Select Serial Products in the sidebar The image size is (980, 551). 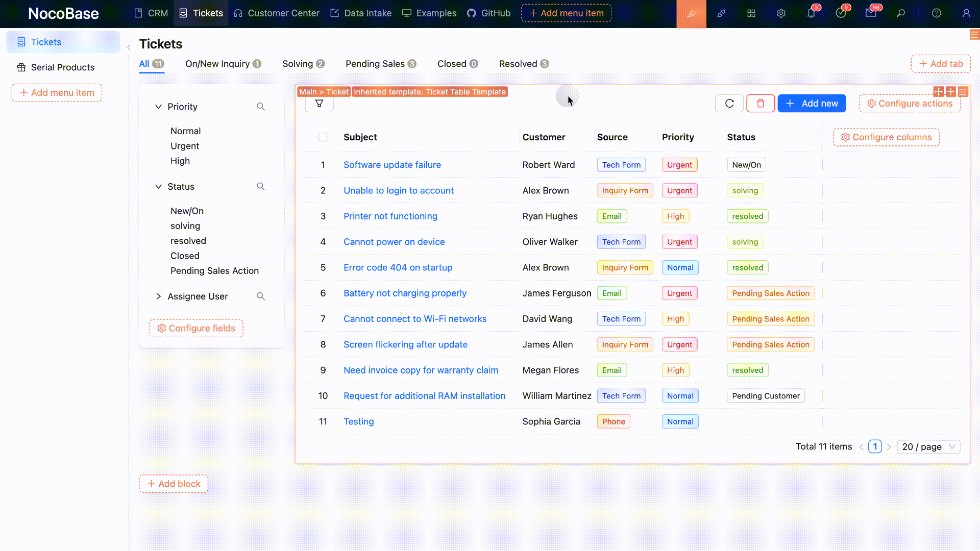(x=62, y=67)
